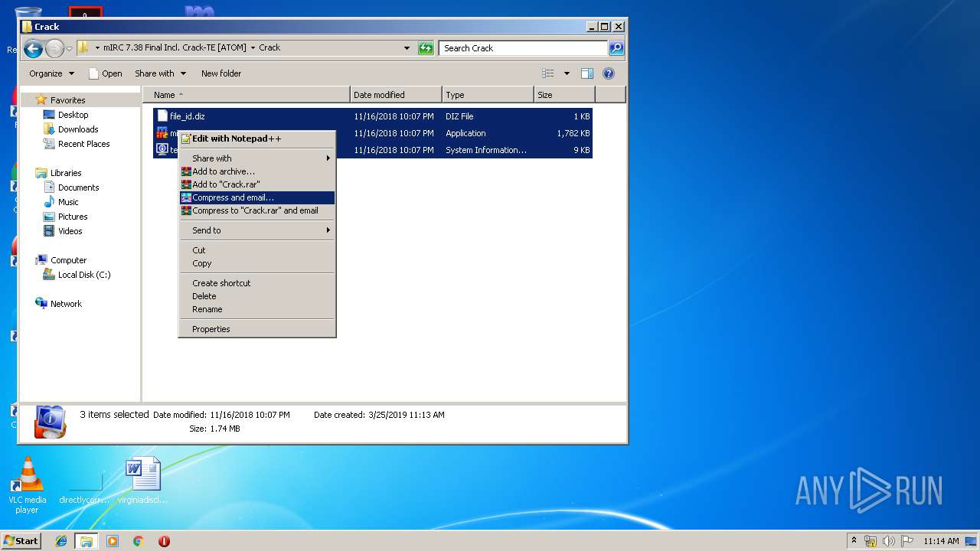The image size is (980, 551).
Task: Click in the Search Crack field
Action: (524, 48)
